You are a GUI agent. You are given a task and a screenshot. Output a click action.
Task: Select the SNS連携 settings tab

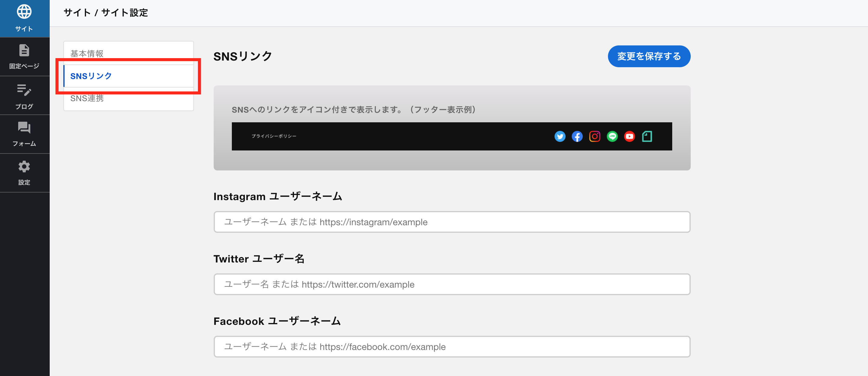point(129,98)
